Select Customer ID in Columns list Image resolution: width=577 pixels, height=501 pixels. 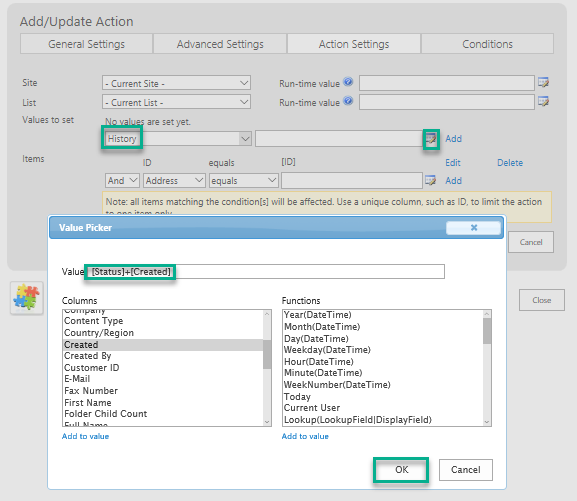163,368
